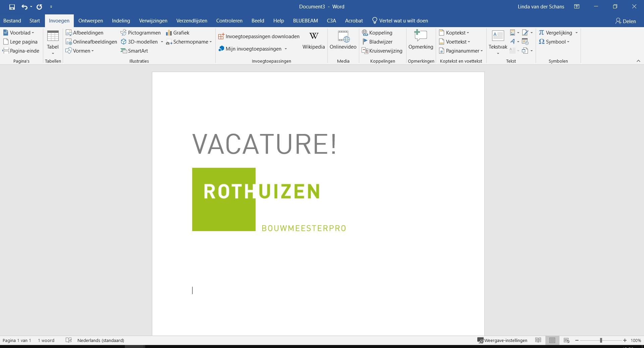Viewport: 644px width, 348px height.
Task: Insert an Onlinevideo
Action: 343,40
